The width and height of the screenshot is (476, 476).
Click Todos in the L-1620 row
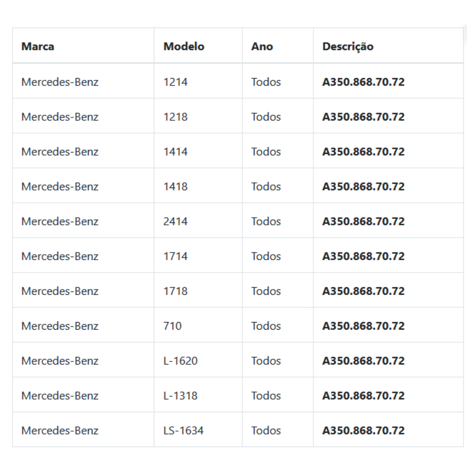tap(266, 361)
